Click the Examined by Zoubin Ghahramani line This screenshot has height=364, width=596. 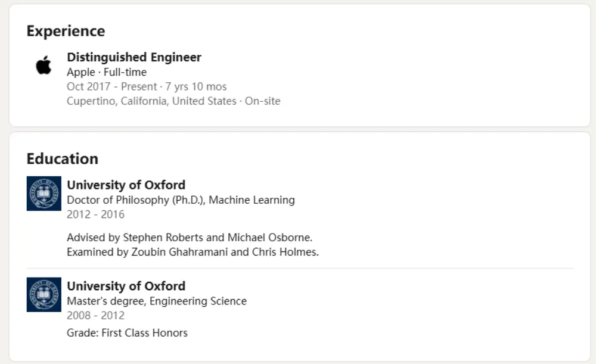193,252
